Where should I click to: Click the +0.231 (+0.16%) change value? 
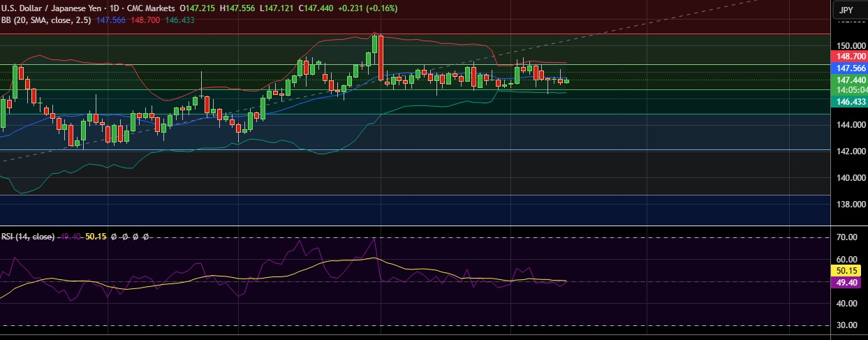[x=346, y=8]
